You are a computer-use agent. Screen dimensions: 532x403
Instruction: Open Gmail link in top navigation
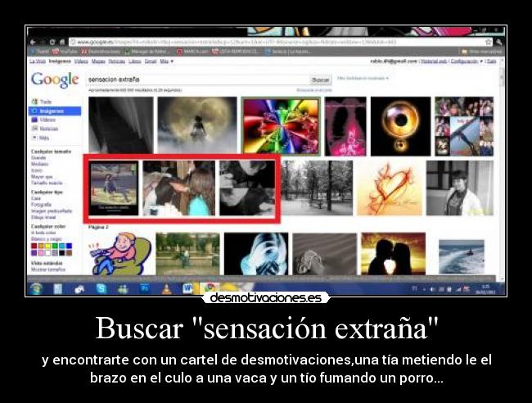151,61
